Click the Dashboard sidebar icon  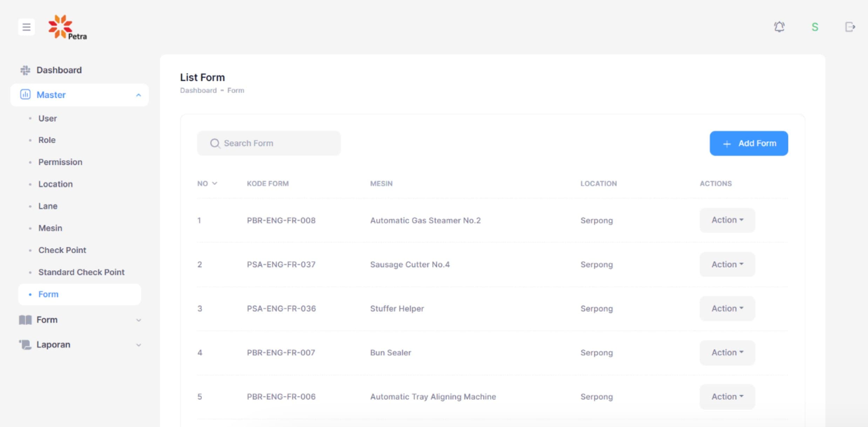[x=25, y=70]
